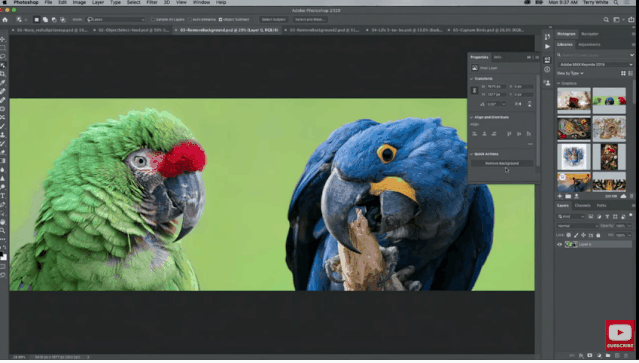Click the Align Top Edges icon

pos(509,134)
